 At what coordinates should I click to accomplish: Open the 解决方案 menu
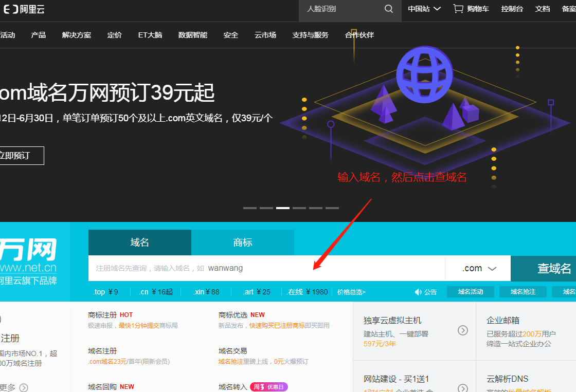click(x=77, y=35)
